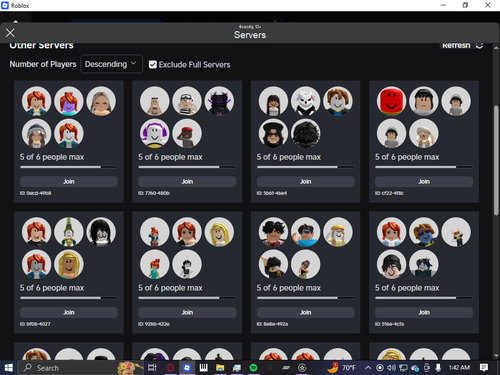The image size is (500, 375).
Task: Click gray-haired avatar in server 0ecd-49b8
Action: (x=101, y=101)
